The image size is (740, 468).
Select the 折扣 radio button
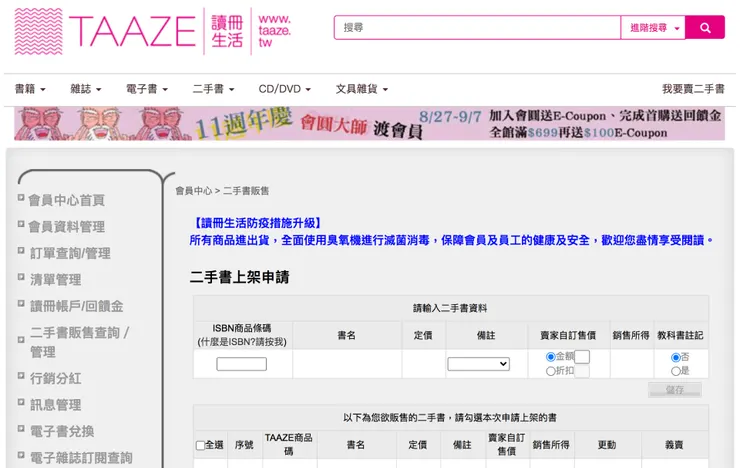click(550, 371)
